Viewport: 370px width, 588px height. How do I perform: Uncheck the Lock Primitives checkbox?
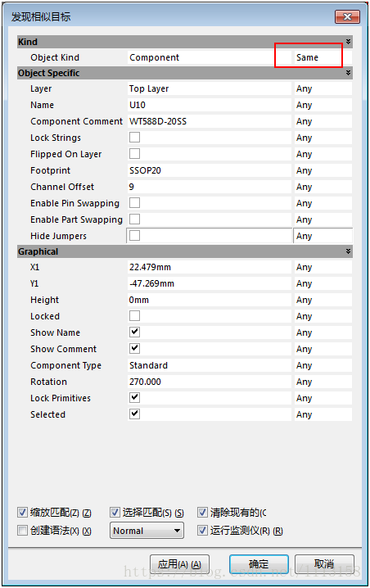(x=134, y=397)
